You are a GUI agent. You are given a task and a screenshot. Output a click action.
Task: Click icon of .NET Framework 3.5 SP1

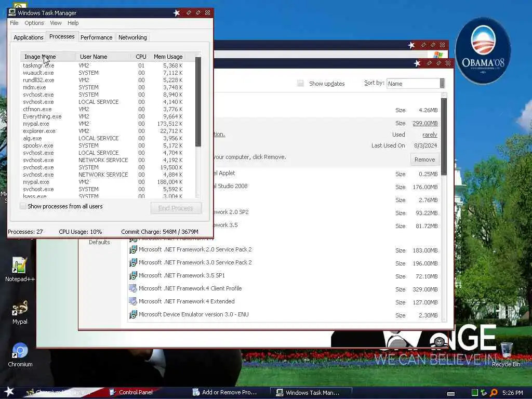[x=133, y=275]
